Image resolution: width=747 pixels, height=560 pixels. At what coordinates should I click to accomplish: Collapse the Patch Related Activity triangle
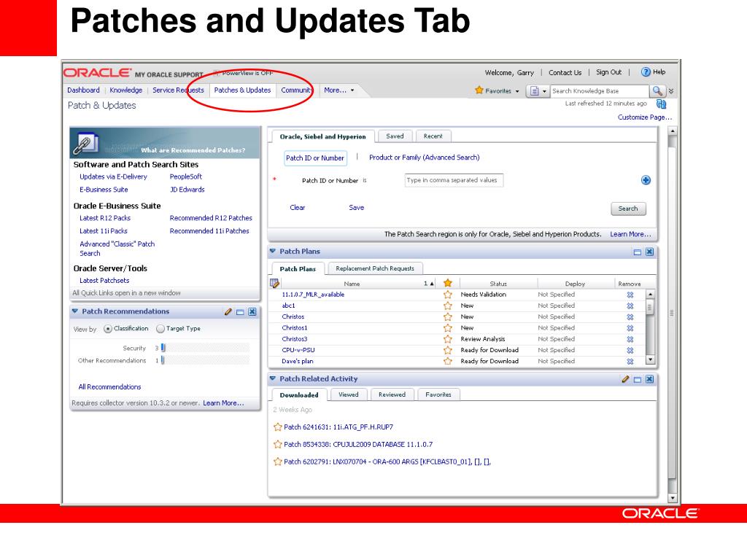pyautogui.click(x=273, y=378)
